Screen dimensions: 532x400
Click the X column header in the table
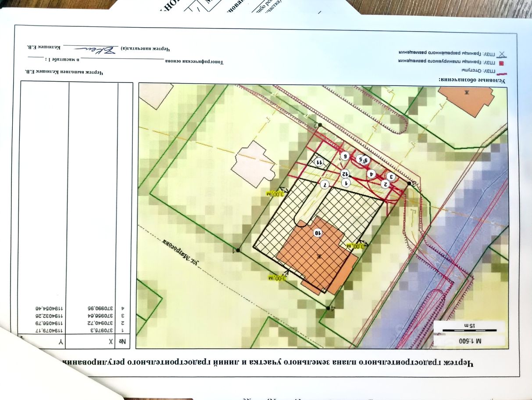[x=111, y=341]
